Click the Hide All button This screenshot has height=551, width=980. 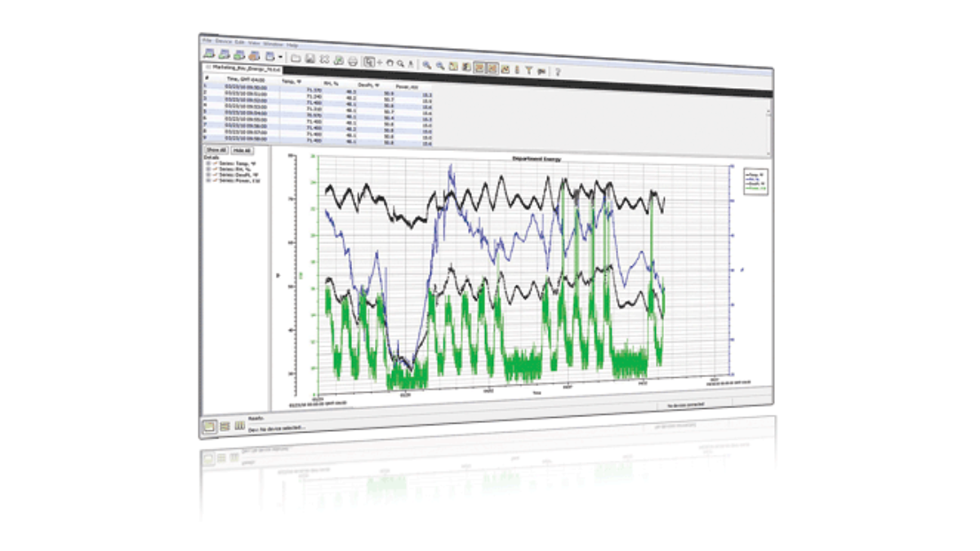241,151
